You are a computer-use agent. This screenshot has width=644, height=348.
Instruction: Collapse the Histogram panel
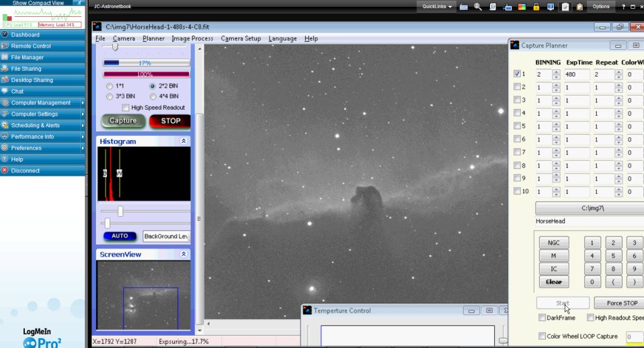pos(184,141)
